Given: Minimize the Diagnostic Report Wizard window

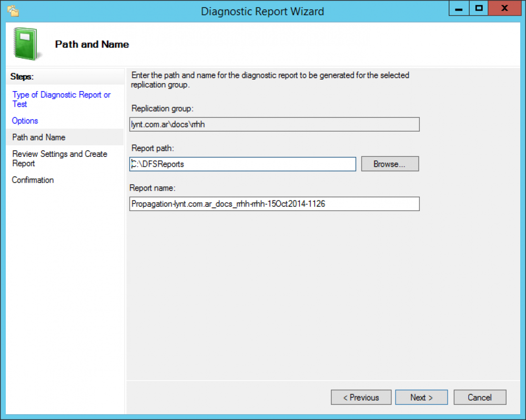Looking at the screenshot, I should [459, 9].
